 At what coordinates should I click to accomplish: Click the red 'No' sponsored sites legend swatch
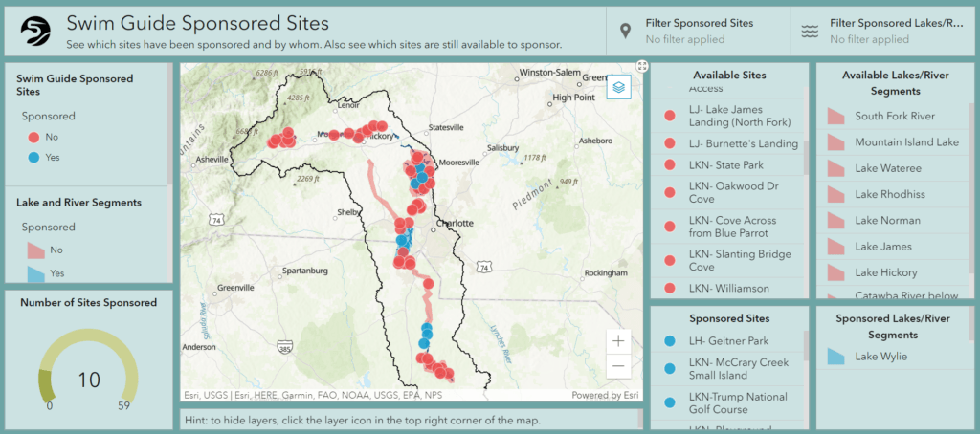click(x=33, y=137)
